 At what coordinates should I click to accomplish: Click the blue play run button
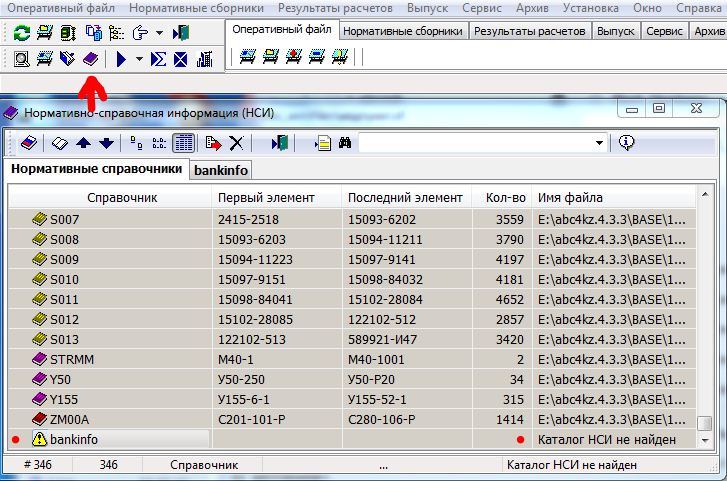click(120, 60)
